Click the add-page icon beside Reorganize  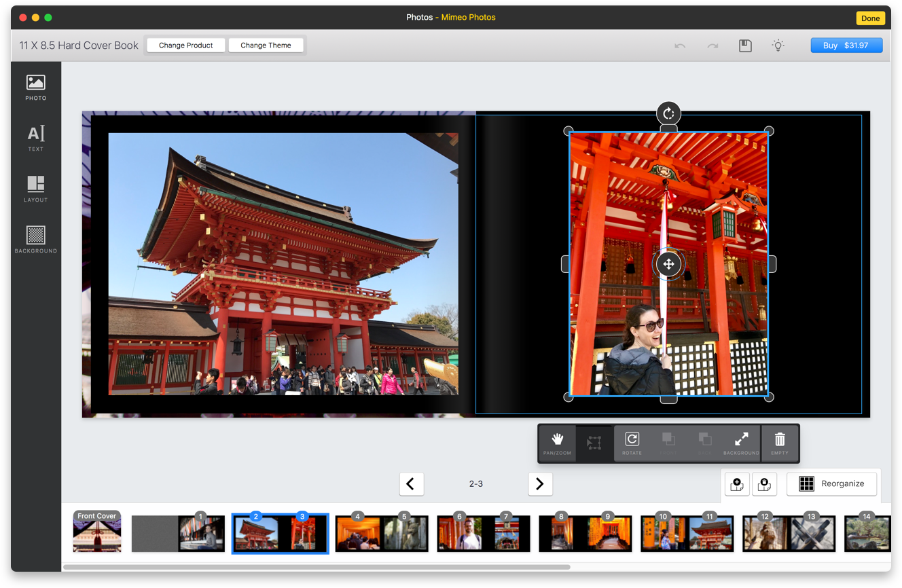tap(737, 483)
